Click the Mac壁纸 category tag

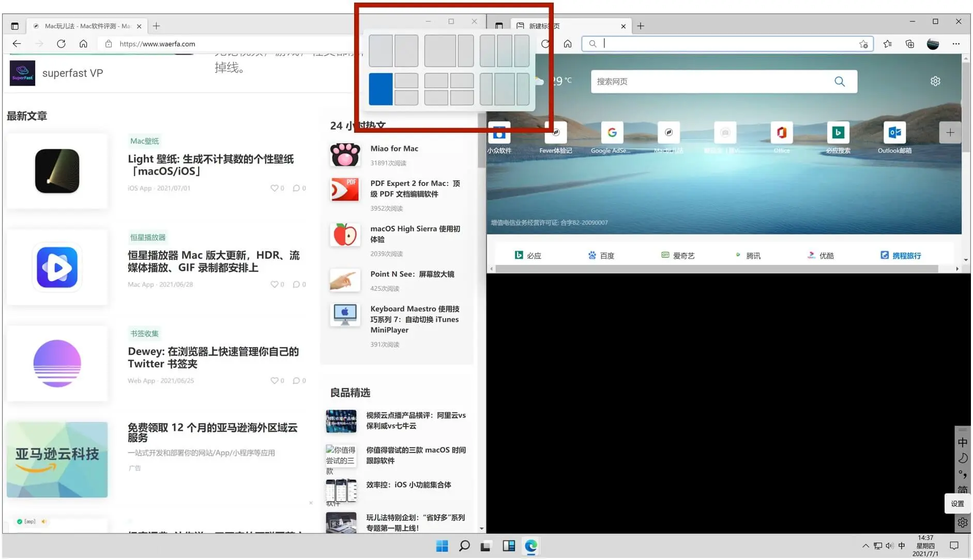[x=145, y=141]
